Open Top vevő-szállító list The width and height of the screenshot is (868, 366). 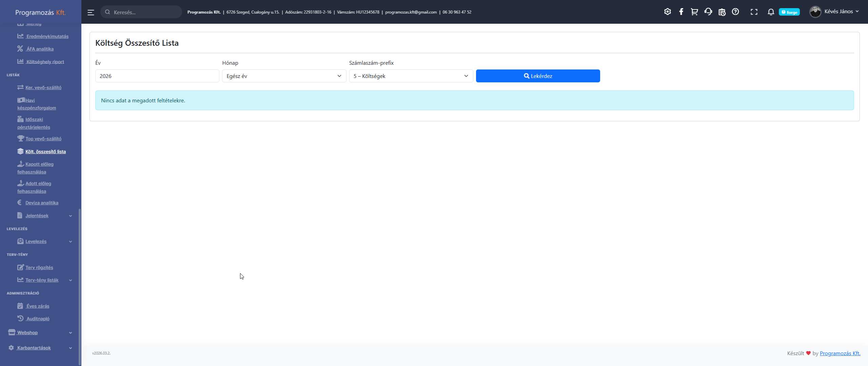[x=43, y=139]
